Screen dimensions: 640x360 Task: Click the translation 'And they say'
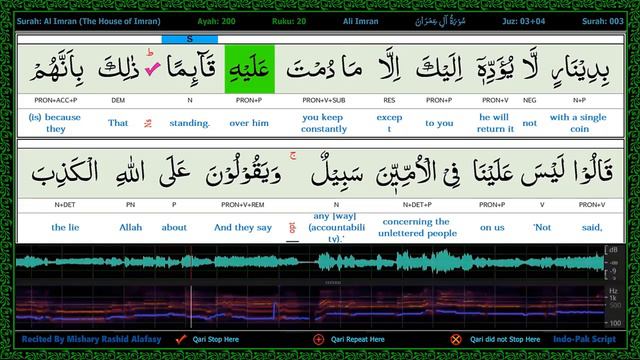243,227
